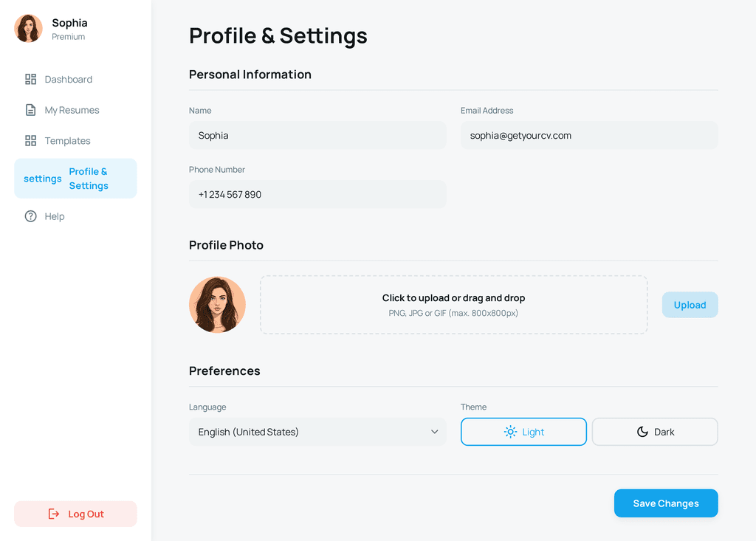The height and width of the screenshot is (541, 756).
Task: Click the moon icon in Dark theme
Action: pyautogui.click(x=642, y=432)
